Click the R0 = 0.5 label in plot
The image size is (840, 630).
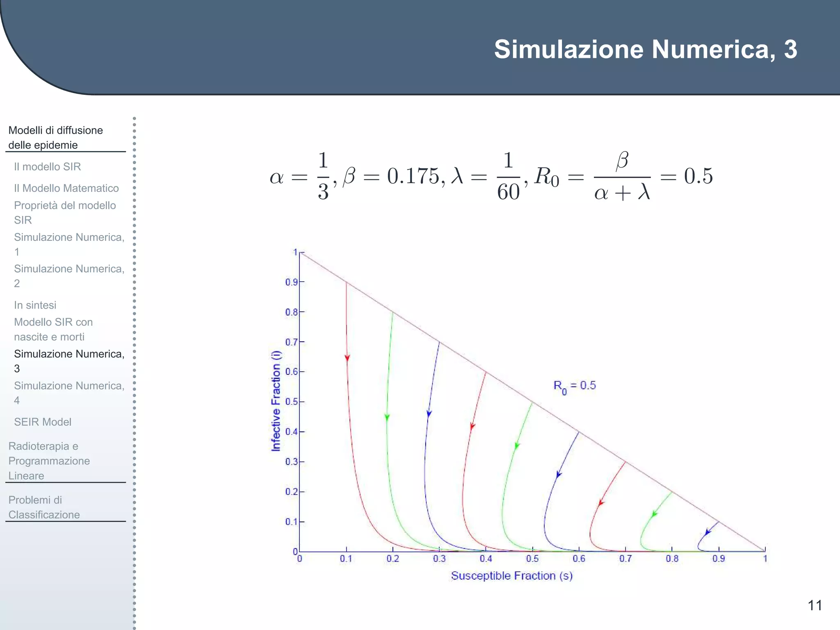574,386
